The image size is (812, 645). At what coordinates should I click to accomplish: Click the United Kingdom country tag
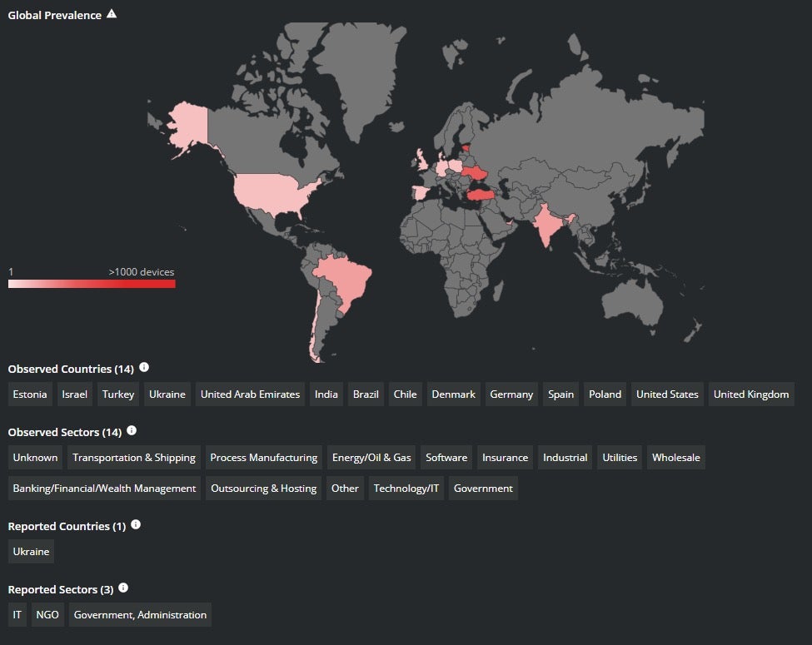click(750, 394)
